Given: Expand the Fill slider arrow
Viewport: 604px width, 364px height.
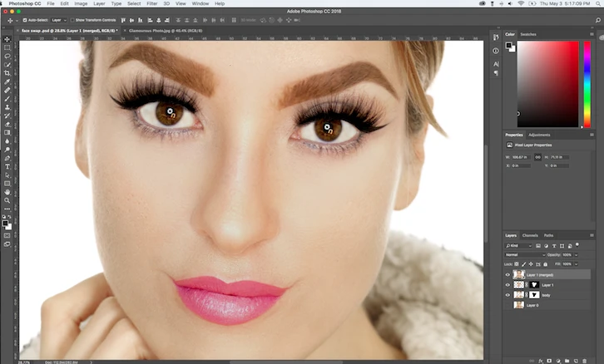Looking at the screenshot, I should point(577,264).
